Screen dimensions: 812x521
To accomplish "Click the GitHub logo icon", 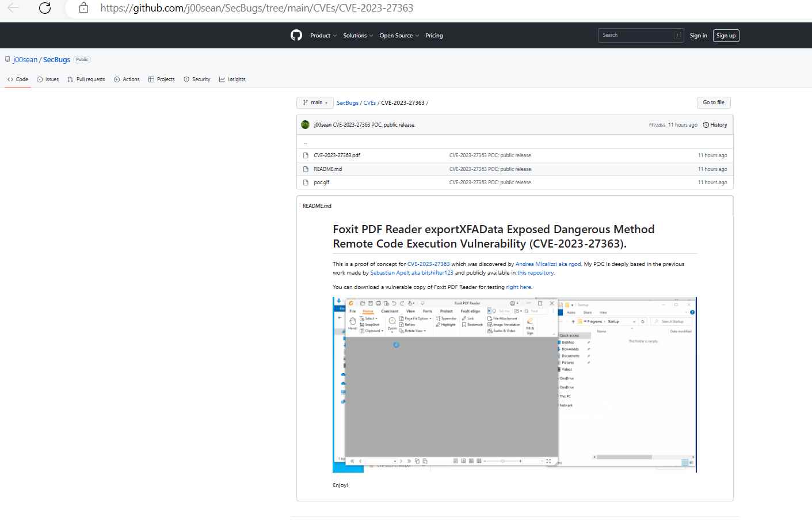I will pos(296,36).
